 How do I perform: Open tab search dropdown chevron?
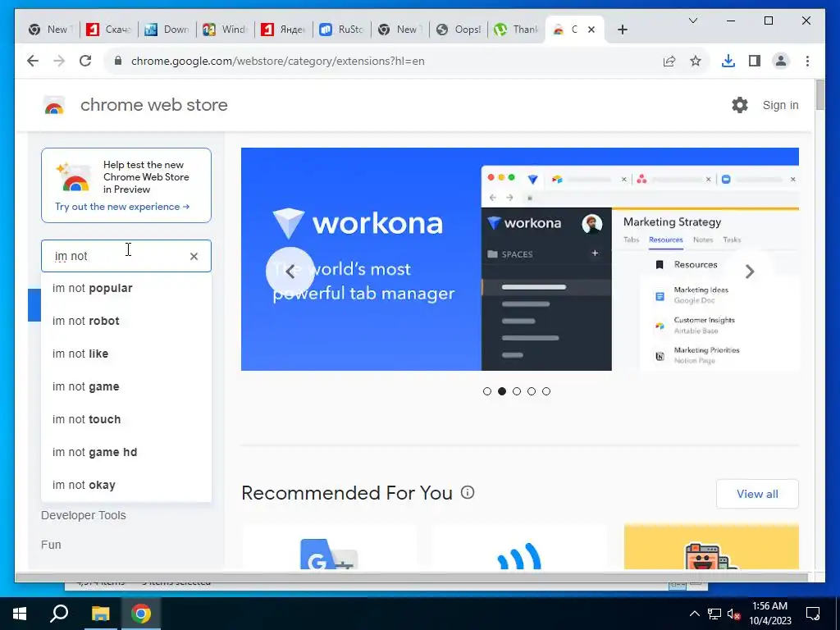point(692,21)
